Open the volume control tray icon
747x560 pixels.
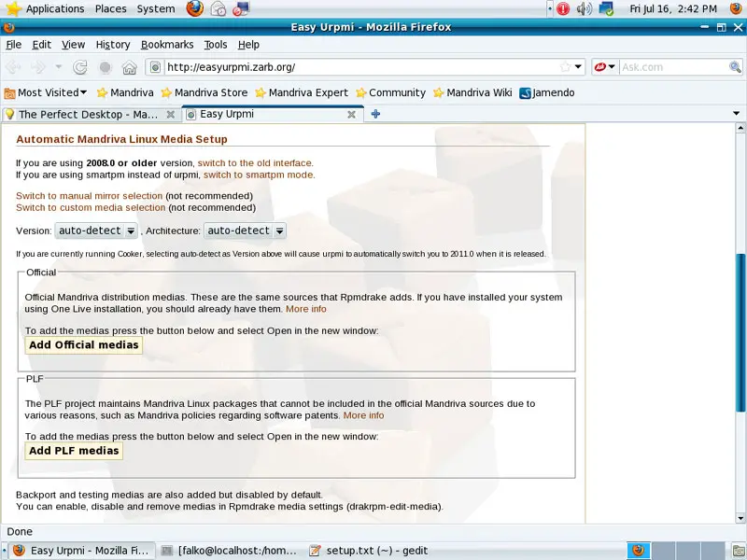click(x=585, y=8)
